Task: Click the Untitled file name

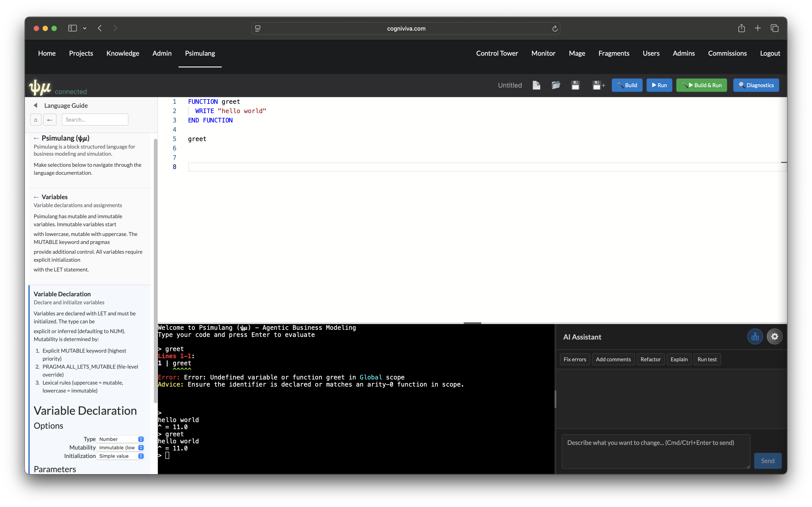Action: point(510,85)
